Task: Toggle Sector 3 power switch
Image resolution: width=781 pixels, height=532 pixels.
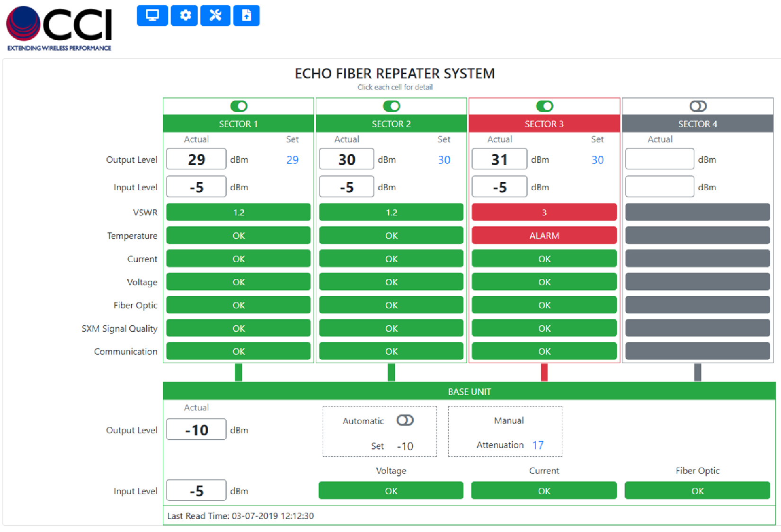Action: click(x=544, y=106)
